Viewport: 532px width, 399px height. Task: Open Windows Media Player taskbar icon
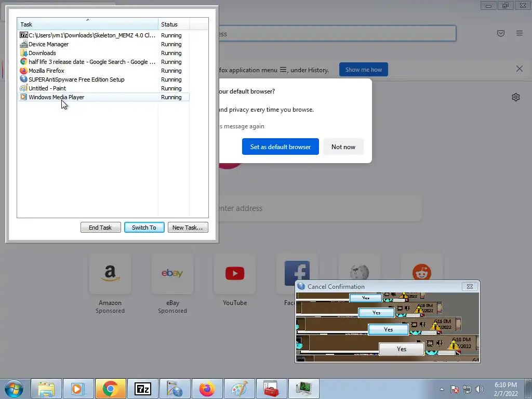(78, 389)
